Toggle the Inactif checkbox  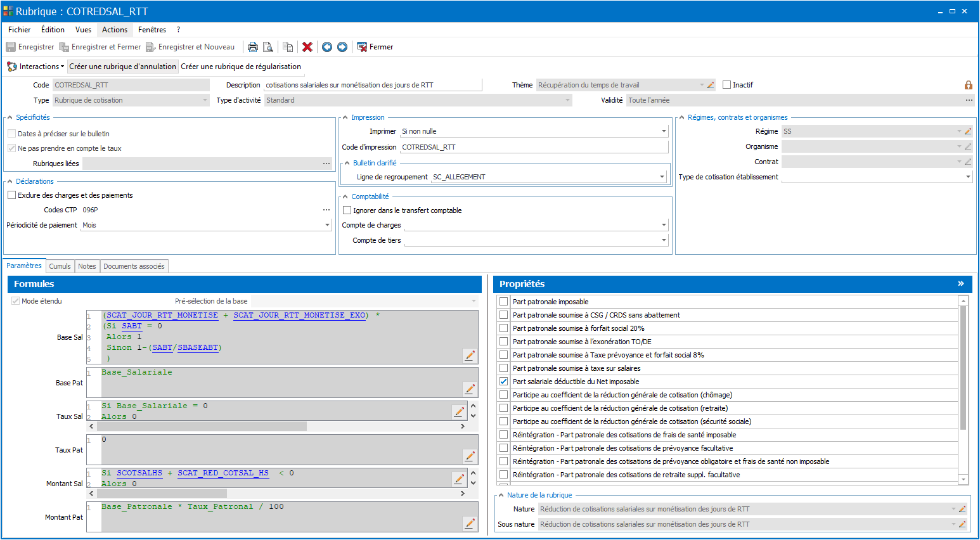click(727, 85)
